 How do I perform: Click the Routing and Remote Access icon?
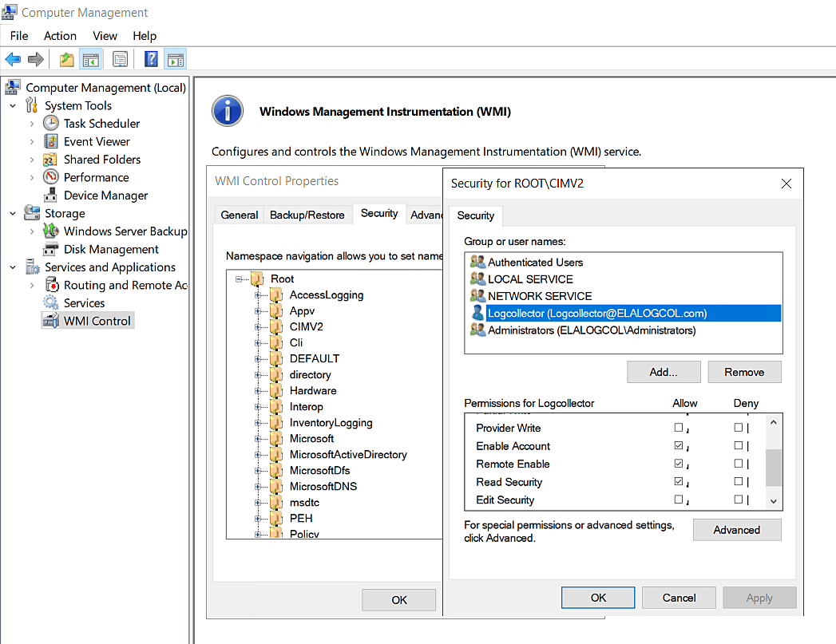52,285
